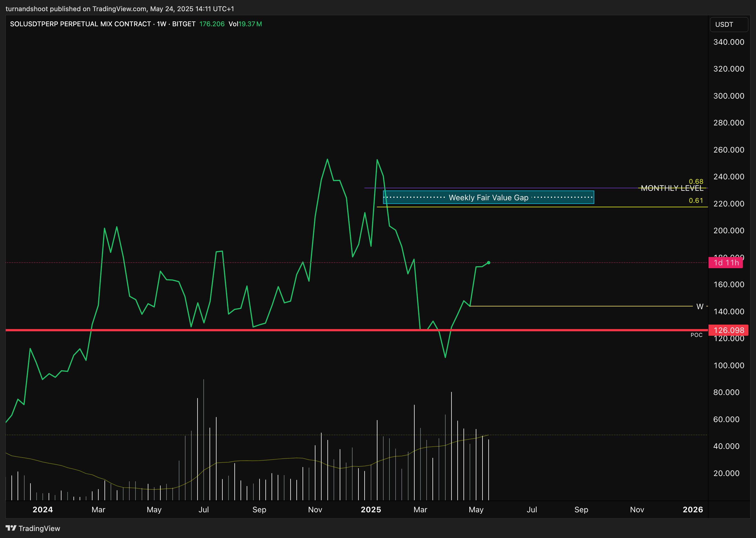
Task: Click the 60.000 price axis label
Action: pos(726,419)
